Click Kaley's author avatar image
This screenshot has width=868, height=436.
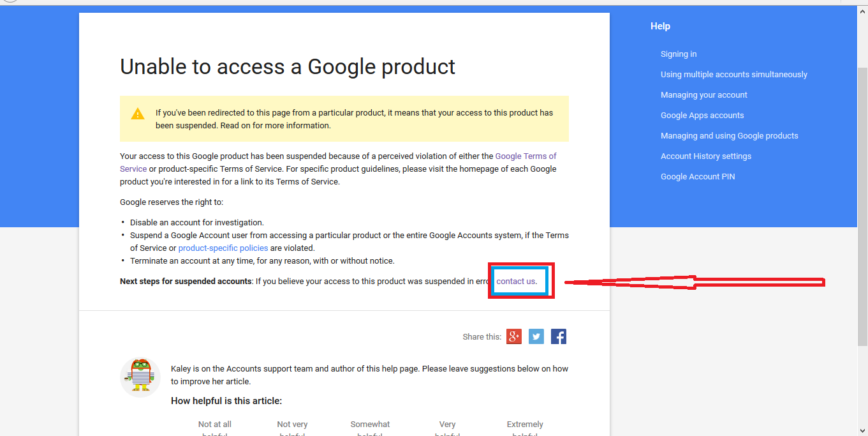(140, 377)
